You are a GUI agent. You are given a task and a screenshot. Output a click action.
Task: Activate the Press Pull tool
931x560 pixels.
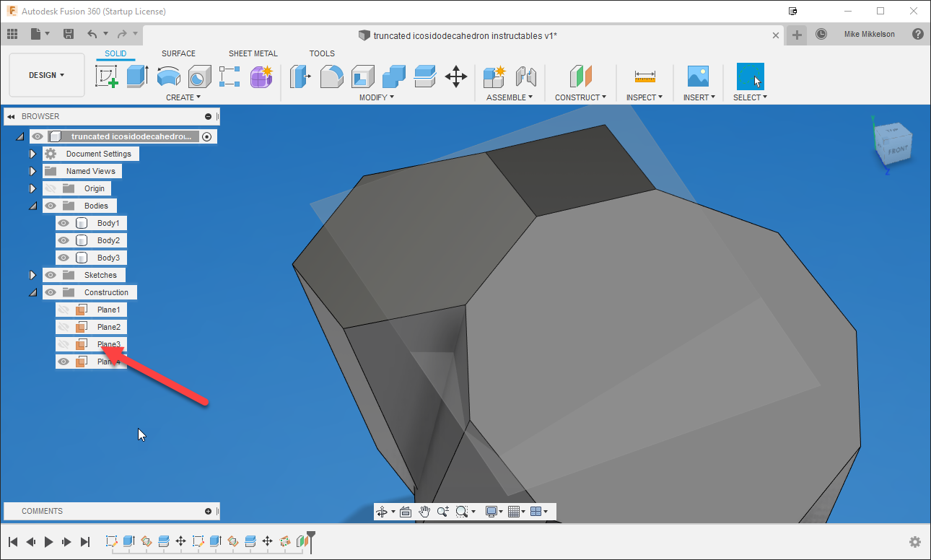(301, 76)
